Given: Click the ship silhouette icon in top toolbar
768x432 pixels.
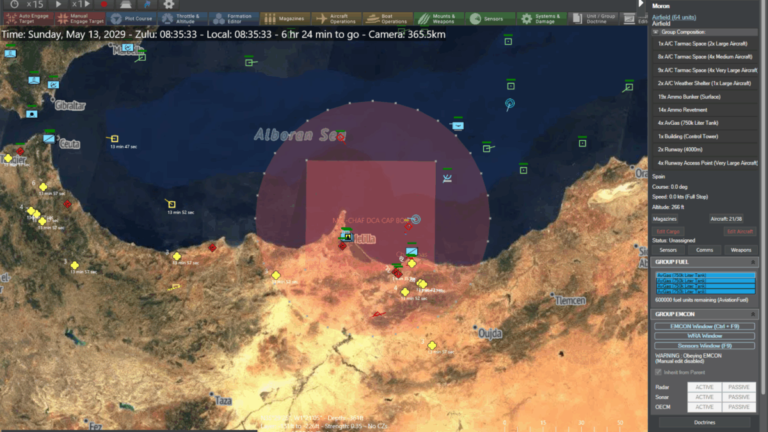Looking at the screenshot, I should point(125,4).
